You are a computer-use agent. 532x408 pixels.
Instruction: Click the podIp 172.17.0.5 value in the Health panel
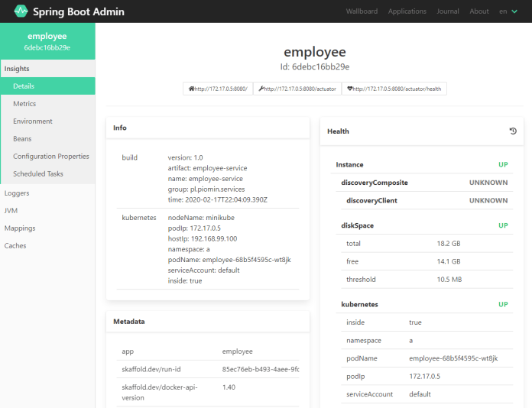[424, 377]
